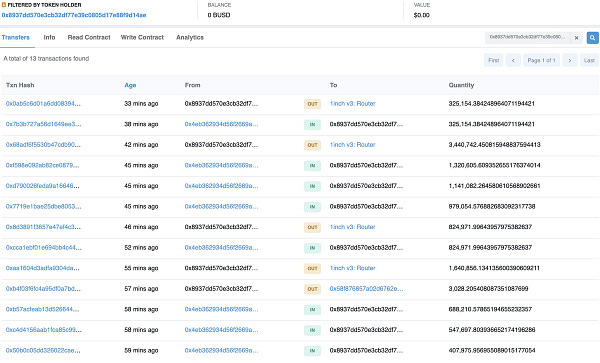600x363 pixels.
Task: Click the Last page button
Action: coord(589,60)
